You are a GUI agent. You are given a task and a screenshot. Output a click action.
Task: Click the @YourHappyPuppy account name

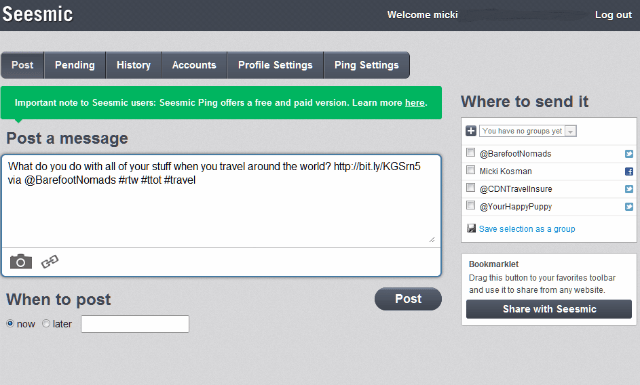pos(516,207)
